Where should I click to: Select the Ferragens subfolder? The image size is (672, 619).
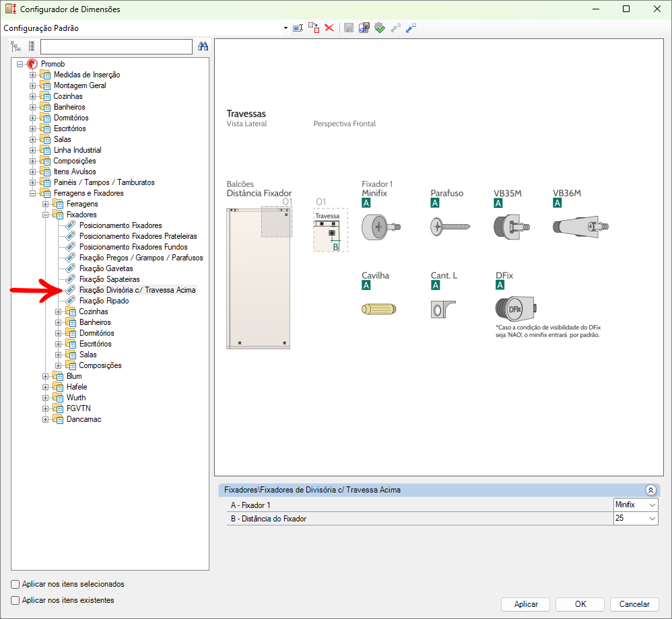click(x=82, y=205)
